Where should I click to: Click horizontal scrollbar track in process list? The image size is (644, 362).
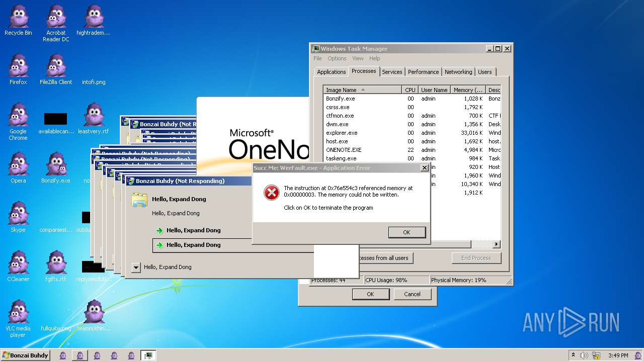481,244
